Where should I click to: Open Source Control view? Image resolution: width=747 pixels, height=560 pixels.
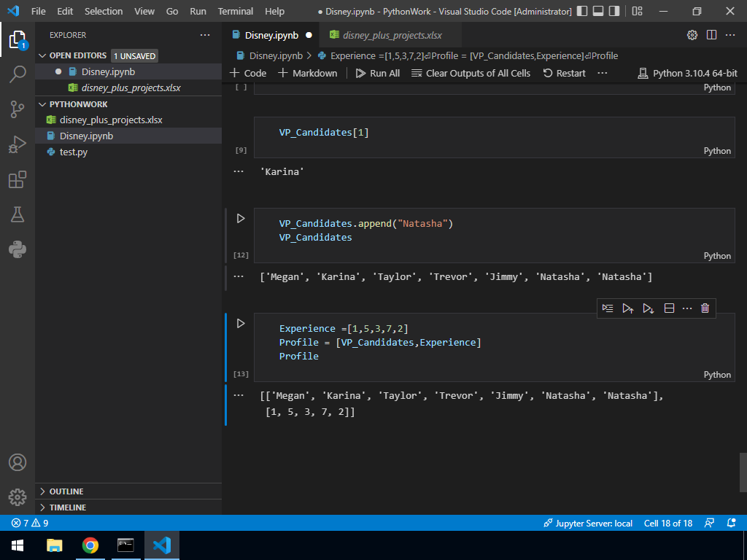(18, 109)
